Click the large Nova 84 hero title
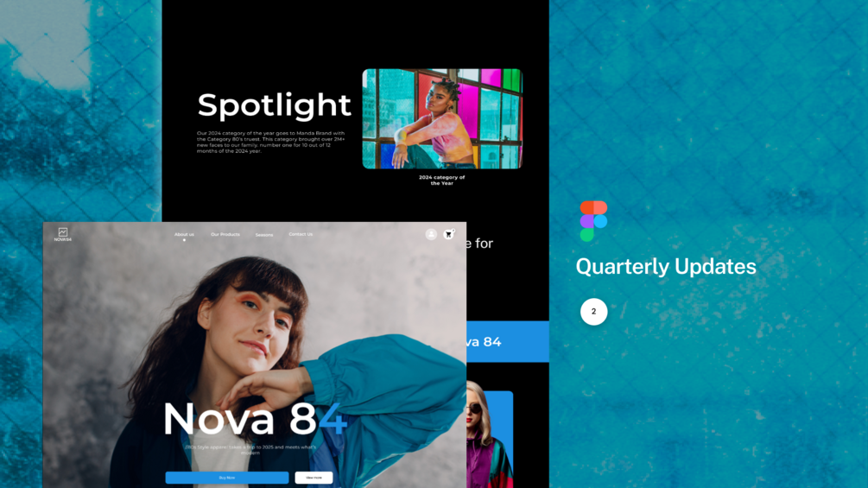 click(255, 418)
